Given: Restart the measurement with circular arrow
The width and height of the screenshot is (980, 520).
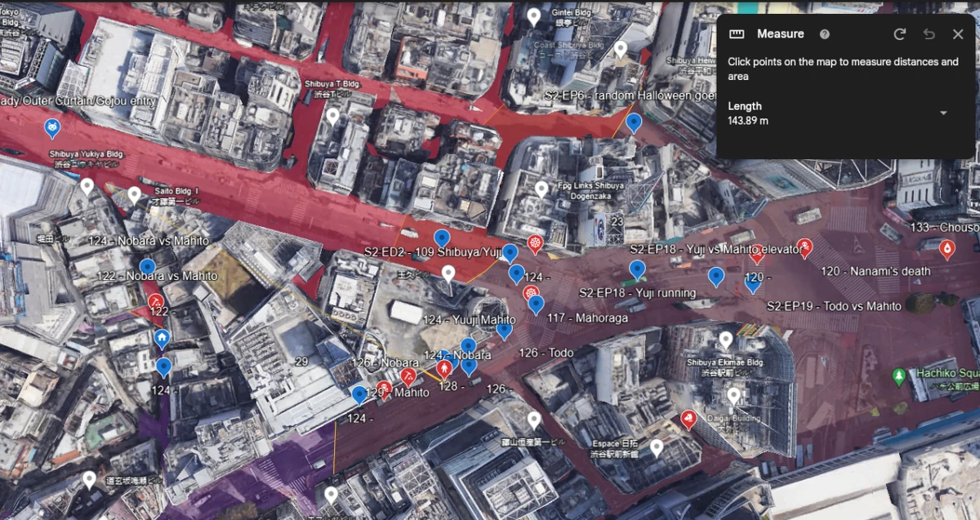Looking at the screenshot, I should 900,34.
